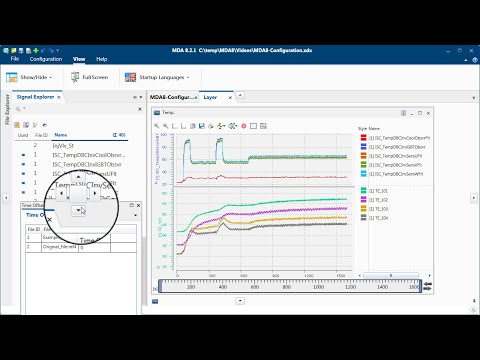Click the Used column header
Image resolution: width=480 pixels, height=360 pixels.
click(x=23, y=135)
